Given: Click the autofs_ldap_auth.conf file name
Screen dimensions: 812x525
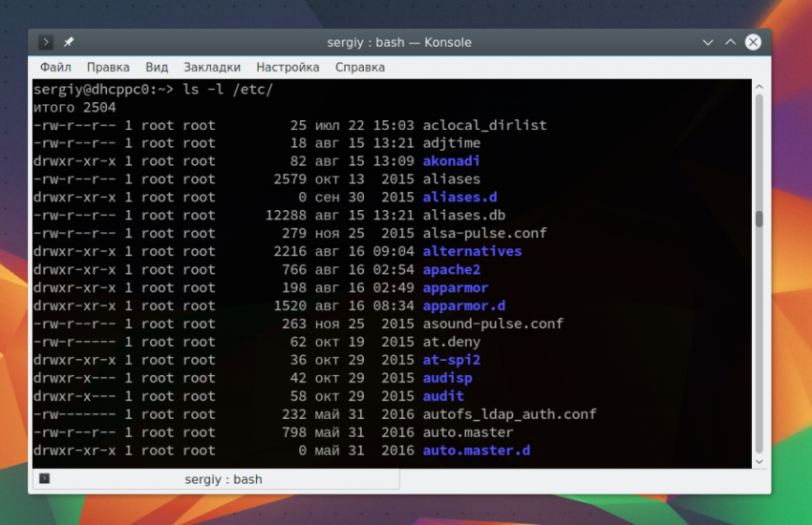Looking at the screenshot, I should [x=509, y=414].
